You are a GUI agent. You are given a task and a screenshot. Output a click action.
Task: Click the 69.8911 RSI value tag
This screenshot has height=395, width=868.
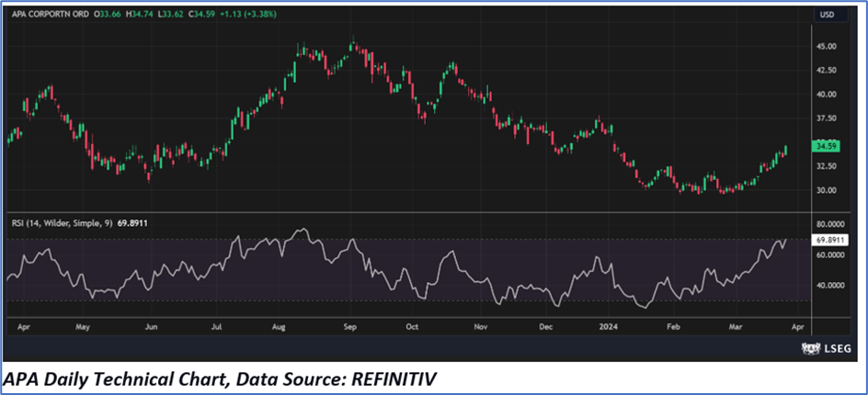[x=829, y=240]
